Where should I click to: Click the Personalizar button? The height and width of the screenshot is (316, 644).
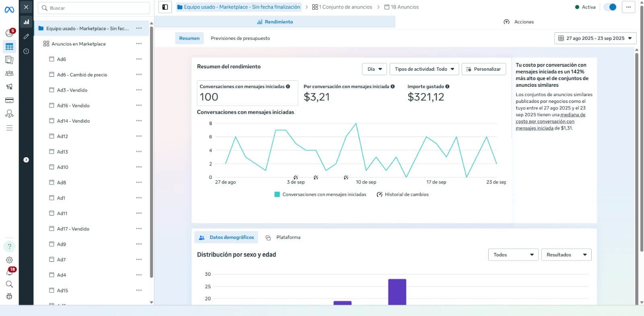483,69
